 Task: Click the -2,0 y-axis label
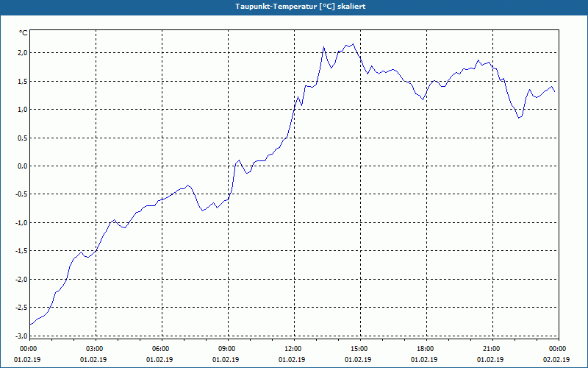21,280
